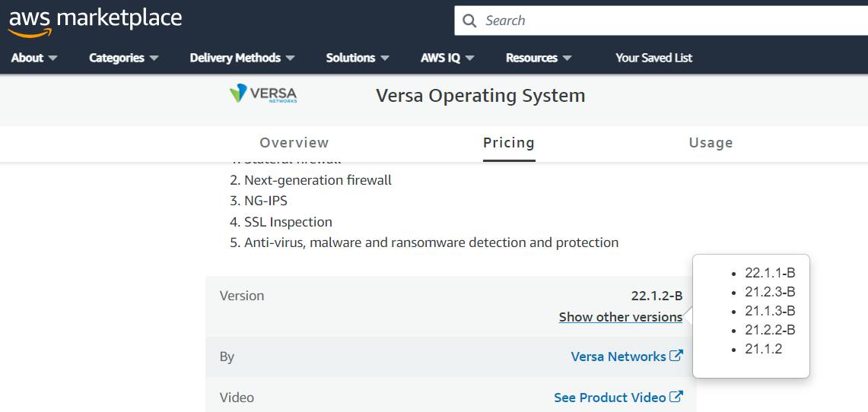Select version 21.2.3-B in the popup
868x412 pixels.
[770, 292]
